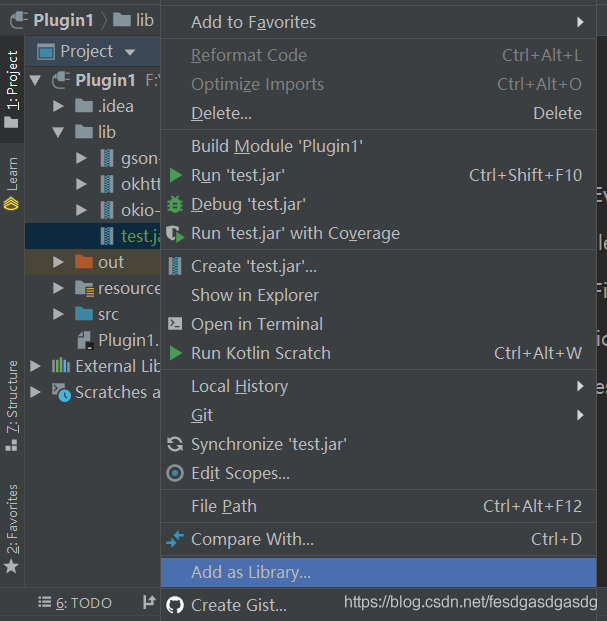Open the Local History submenu
This screenshot has width=607, height=621.
239,386
